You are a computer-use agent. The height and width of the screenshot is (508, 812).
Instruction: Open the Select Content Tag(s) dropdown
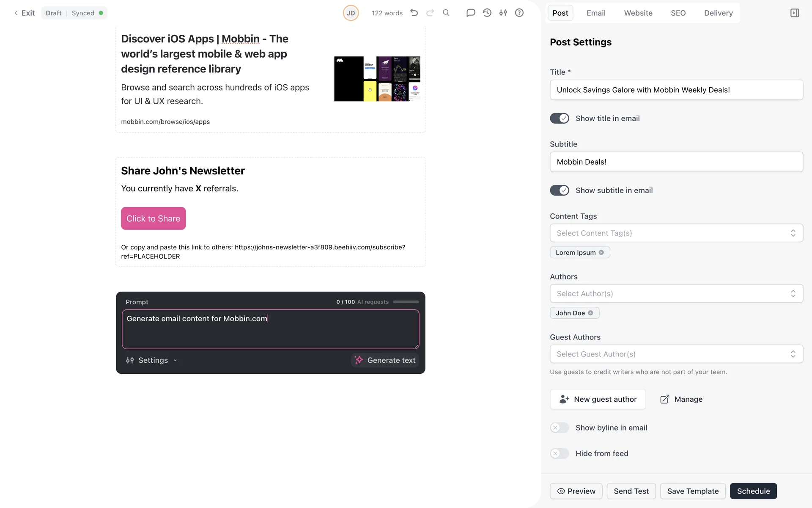click(676, 233)
